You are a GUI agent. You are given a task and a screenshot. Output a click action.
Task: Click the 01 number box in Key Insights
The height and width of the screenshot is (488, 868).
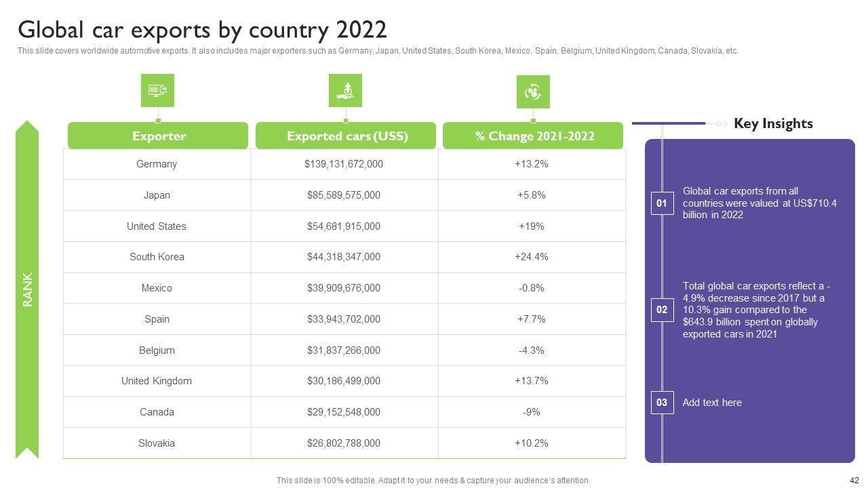[x=662, y=203]
